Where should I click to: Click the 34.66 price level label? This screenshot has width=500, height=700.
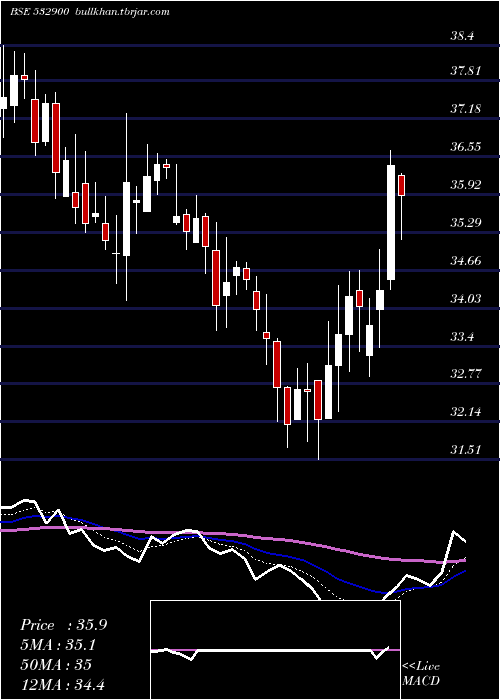(466, 260)
